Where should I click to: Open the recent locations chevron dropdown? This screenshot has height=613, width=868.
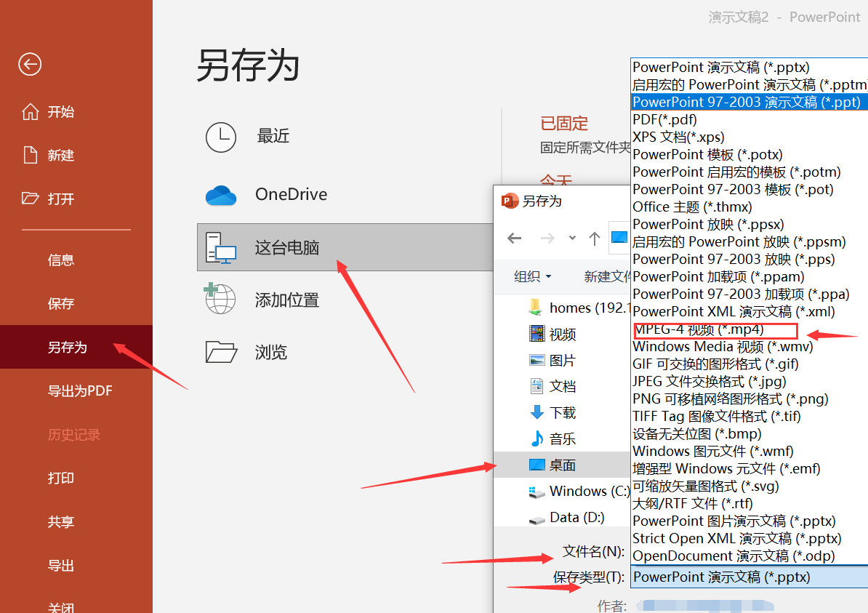click(x=572, y=238)
